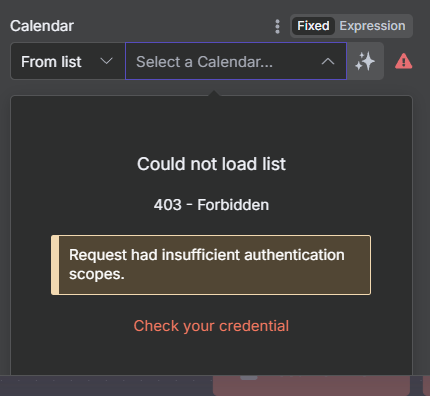Screen dimensions: 430x396
Task: Click the insufficient authentication scopes message box
Action: (211, 265)
